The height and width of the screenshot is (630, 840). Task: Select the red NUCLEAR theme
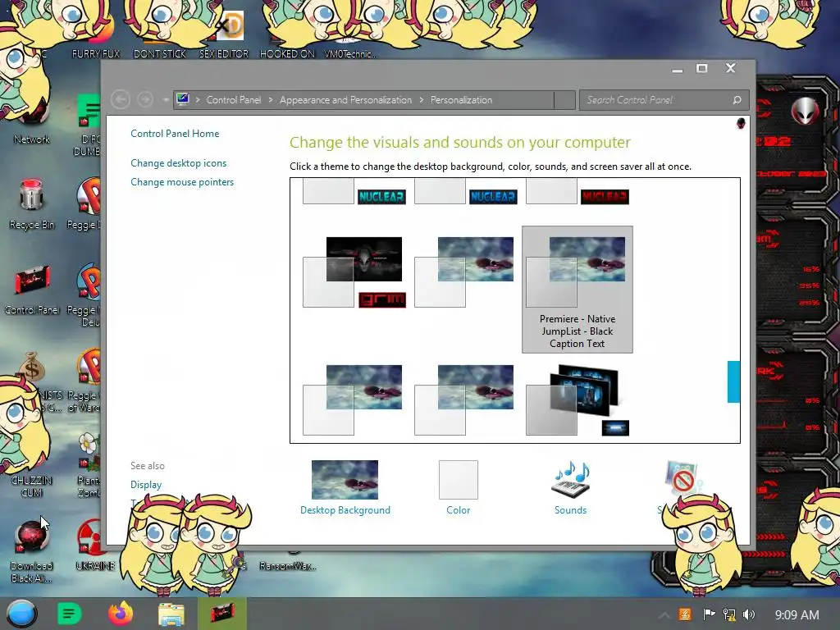pyautogui.click(x=577, y=192)
